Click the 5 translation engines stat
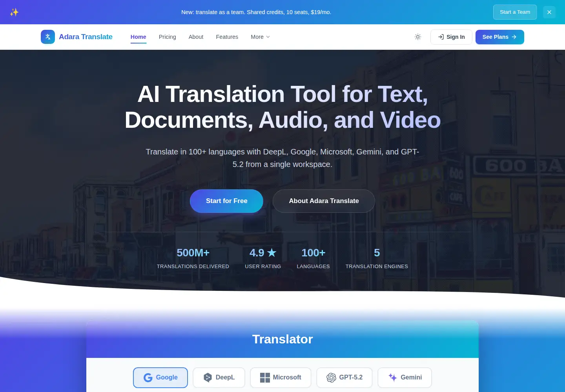Viewport: 565px width, 392px height. coord(377,258)
